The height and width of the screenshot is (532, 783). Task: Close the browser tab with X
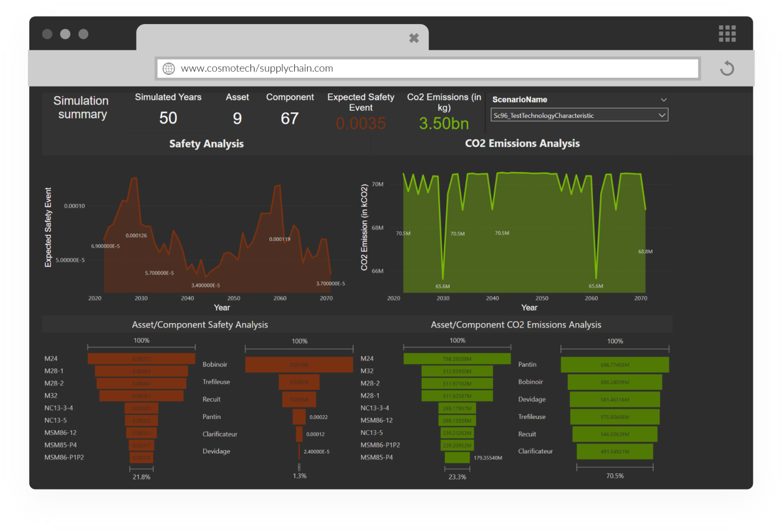pyautogui.click(x=414, y=38)
